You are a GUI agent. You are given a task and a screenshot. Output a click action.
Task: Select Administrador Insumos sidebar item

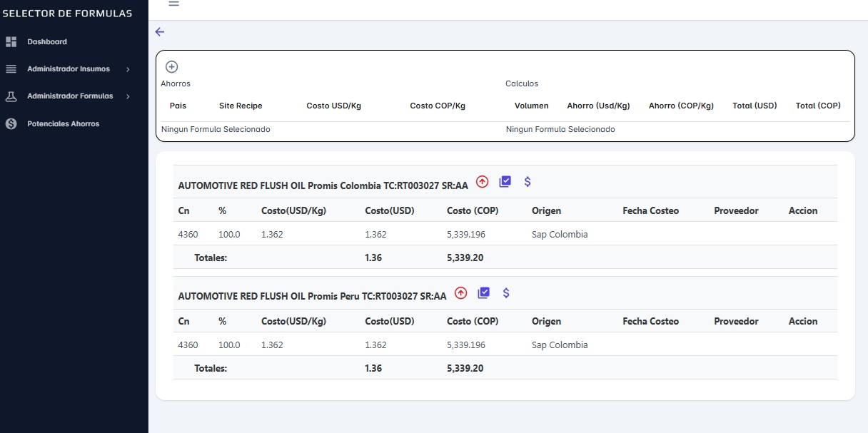(x=68, y=69)
